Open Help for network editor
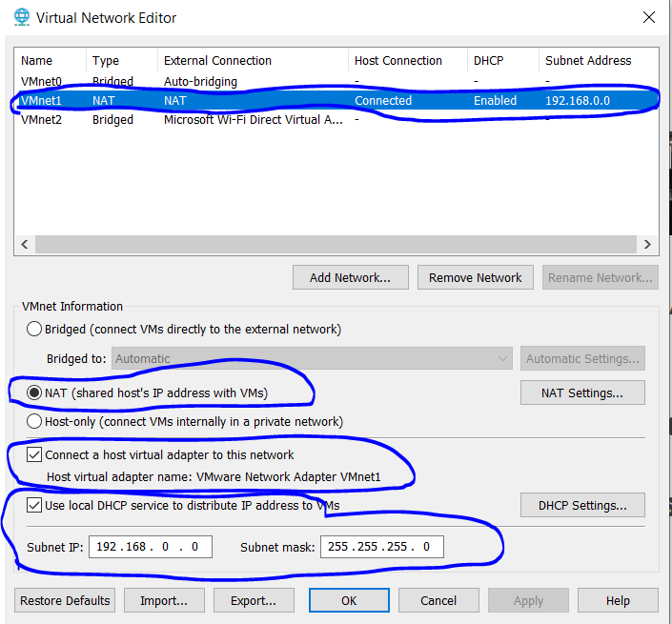This screenshot has width=672, height=624. click(x=618, y=600)
